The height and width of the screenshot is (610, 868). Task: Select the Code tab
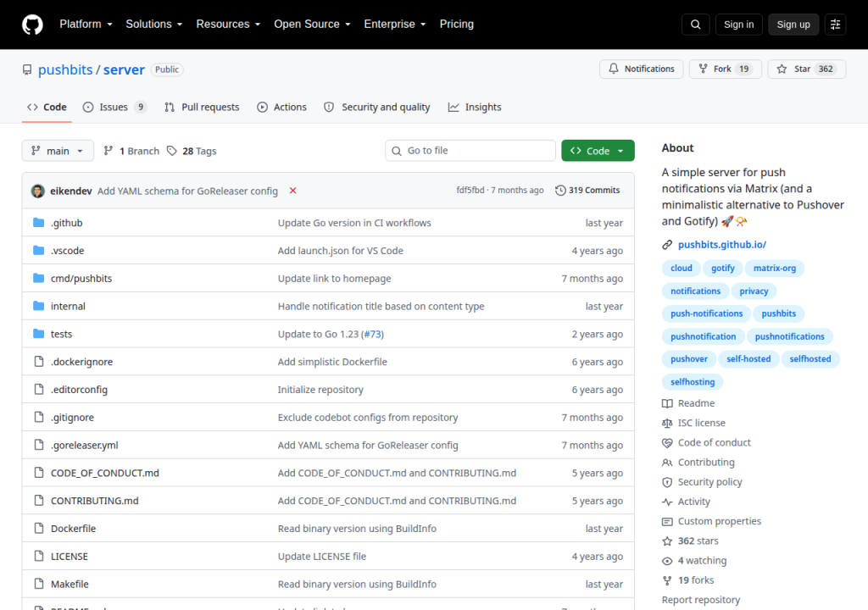click(x=47, y=108)
